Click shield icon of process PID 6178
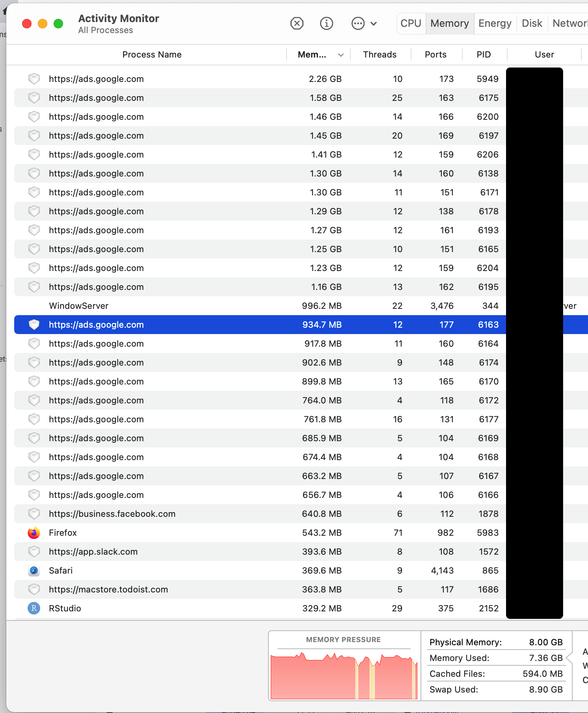The width and height of the screenshot is (588, 713). coord(34,211)
